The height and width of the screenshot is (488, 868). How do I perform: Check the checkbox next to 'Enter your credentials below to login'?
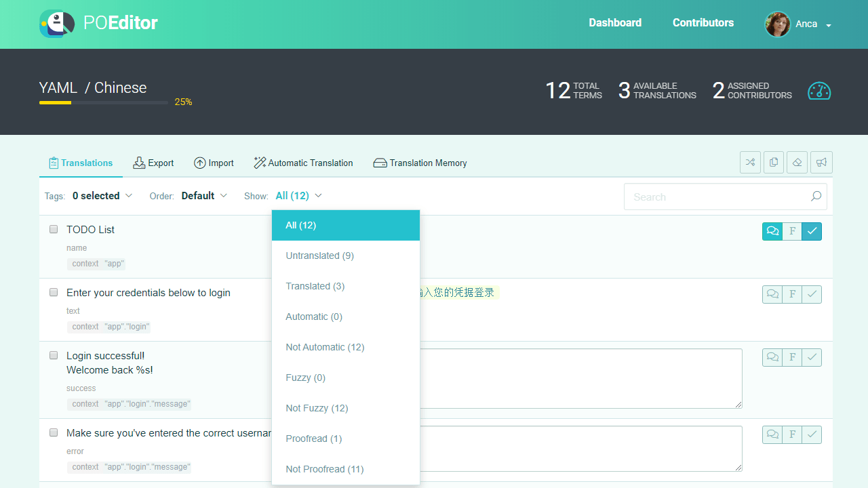(x=54, y=292)
